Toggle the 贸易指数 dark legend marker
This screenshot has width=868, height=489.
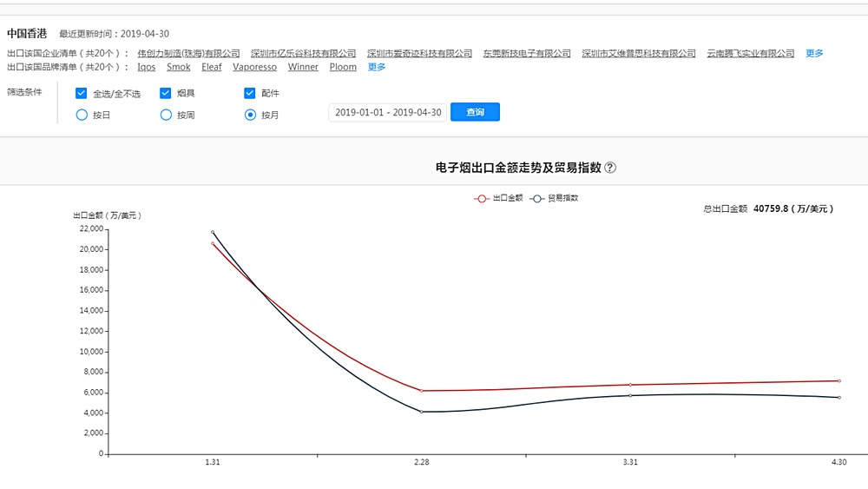tap(536, 199)
